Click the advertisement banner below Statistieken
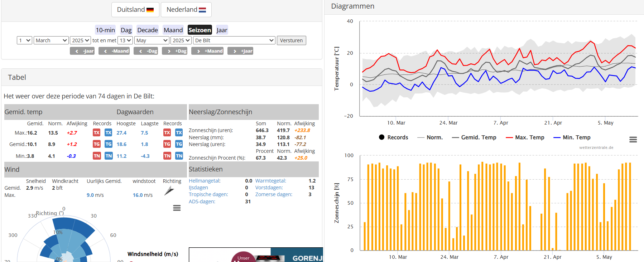Viewport: 644px width, 262px height. pyautogui.click(x=256, y=254)
